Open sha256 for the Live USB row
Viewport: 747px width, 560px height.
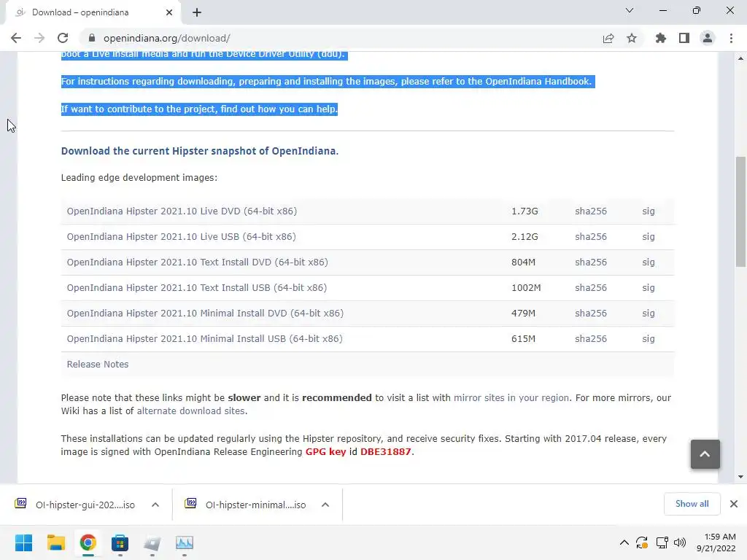point(591,237)
